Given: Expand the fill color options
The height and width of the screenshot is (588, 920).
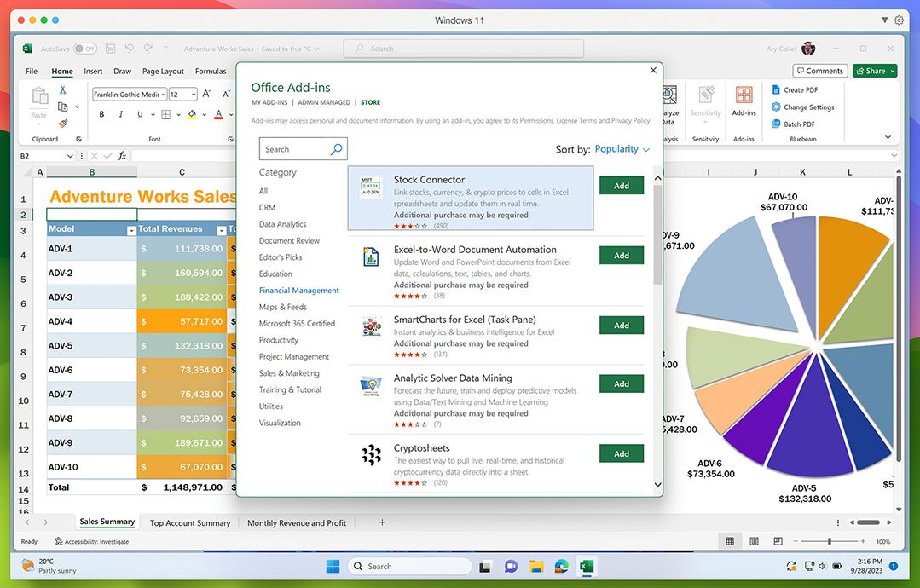Looking at the screenshot, I should (205, 114).
